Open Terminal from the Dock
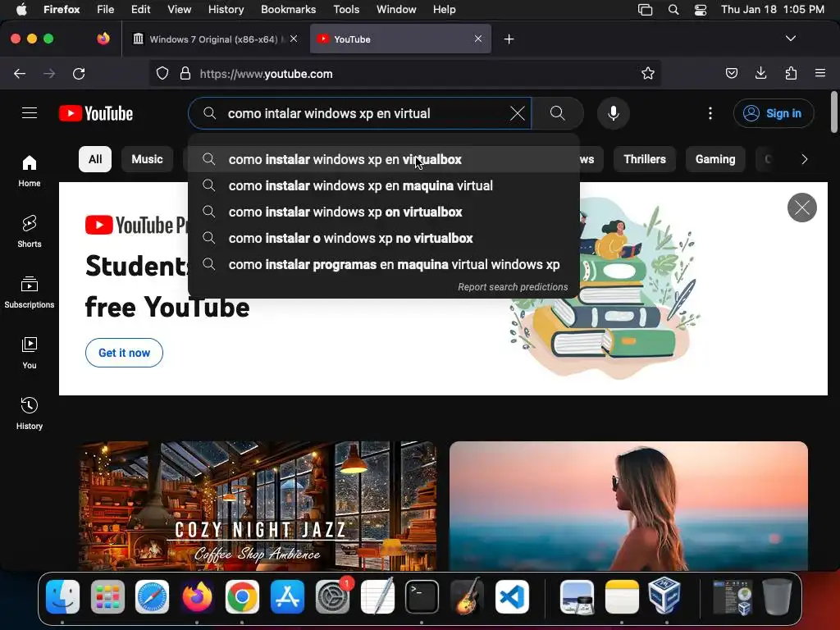Image resolution: width=840 pixels, height=630 pixels. coord(422,597)
